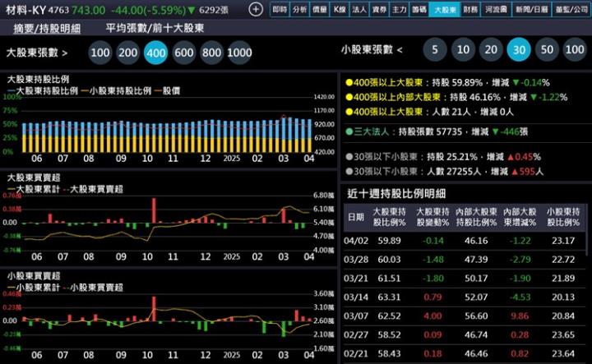
Task: Click the plus icon to add stock
Action: coord(256,10)
